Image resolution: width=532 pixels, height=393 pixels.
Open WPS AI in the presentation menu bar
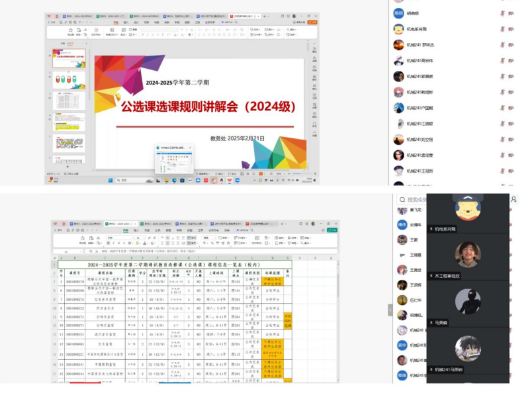227,22
